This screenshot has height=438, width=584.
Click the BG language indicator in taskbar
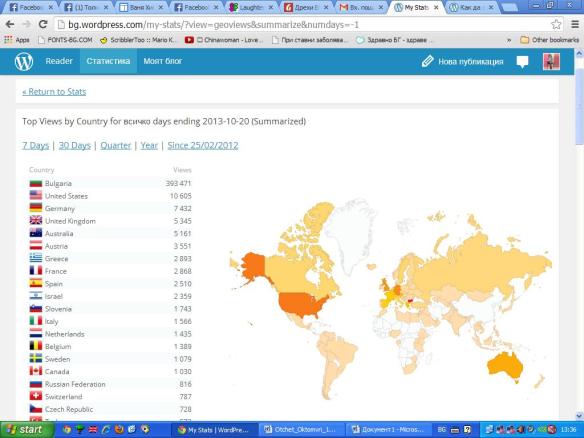point(442,430)
